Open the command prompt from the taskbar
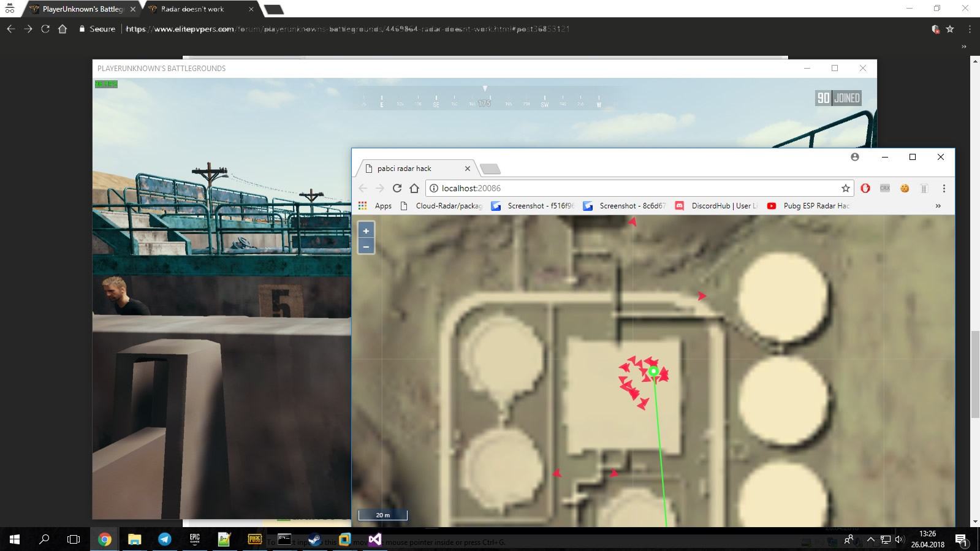 click(x=285, y=539)
